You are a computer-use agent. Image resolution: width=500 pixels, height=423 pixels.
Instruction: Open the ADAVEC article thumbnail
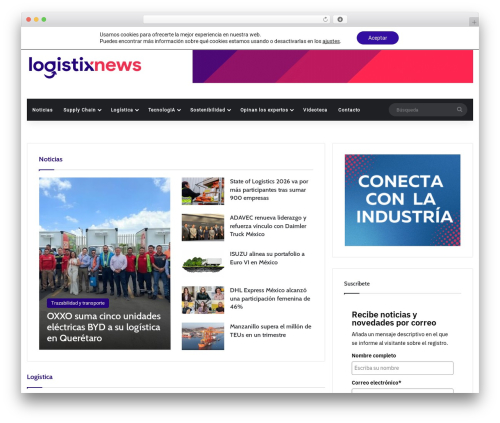(203, 227)
